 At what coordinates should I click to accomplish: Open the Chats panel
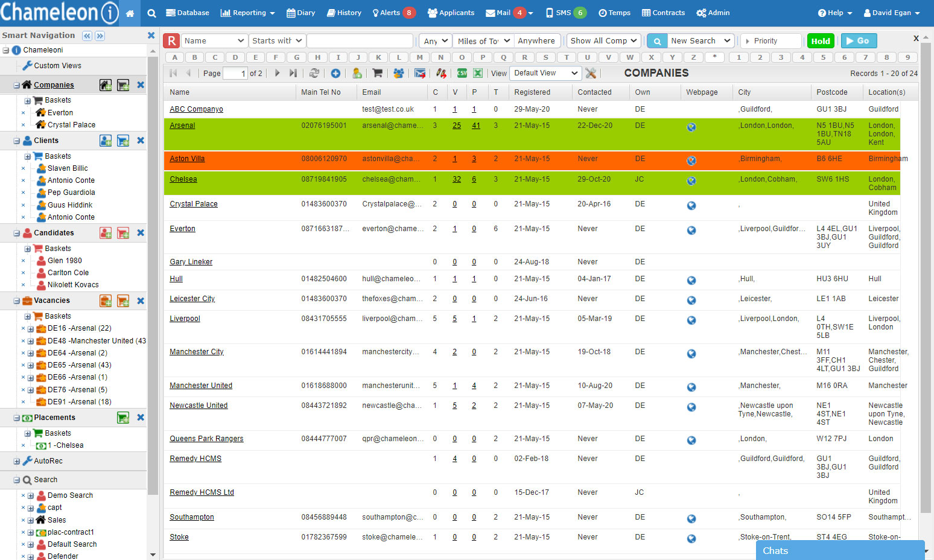840,550
